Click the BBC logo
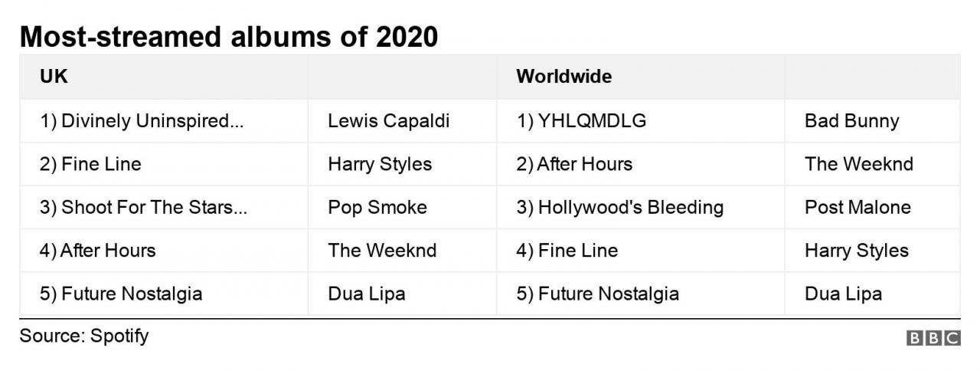Viewport: 980px width, 371px height. click(x=933, y=339)
